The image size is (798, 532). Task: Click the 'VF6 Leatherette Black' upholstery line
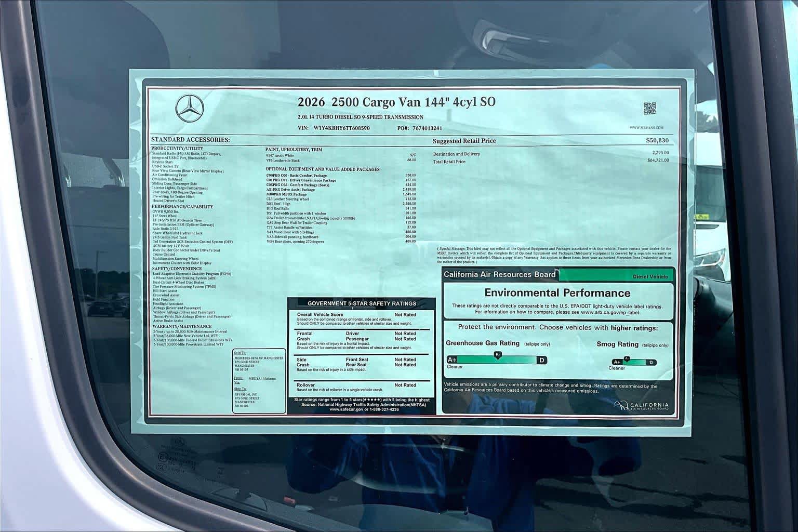click(x=283, y=161)
